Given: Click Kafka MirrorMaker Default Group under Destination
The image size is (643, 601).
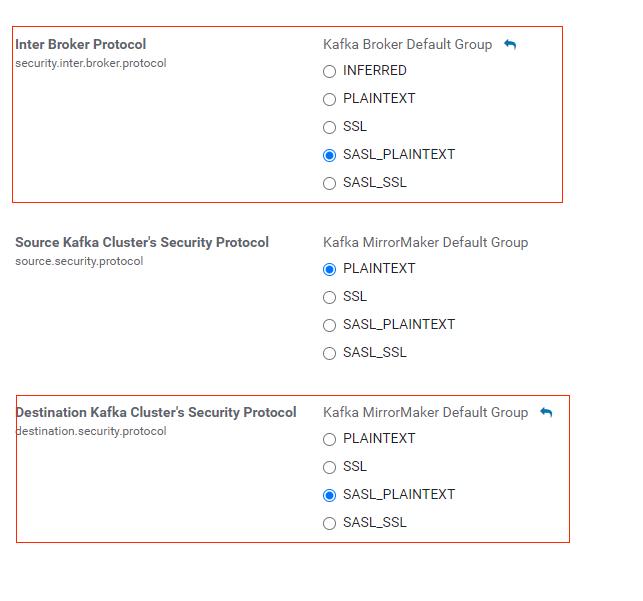Looking at the screenshot, I should click(426, 412).
